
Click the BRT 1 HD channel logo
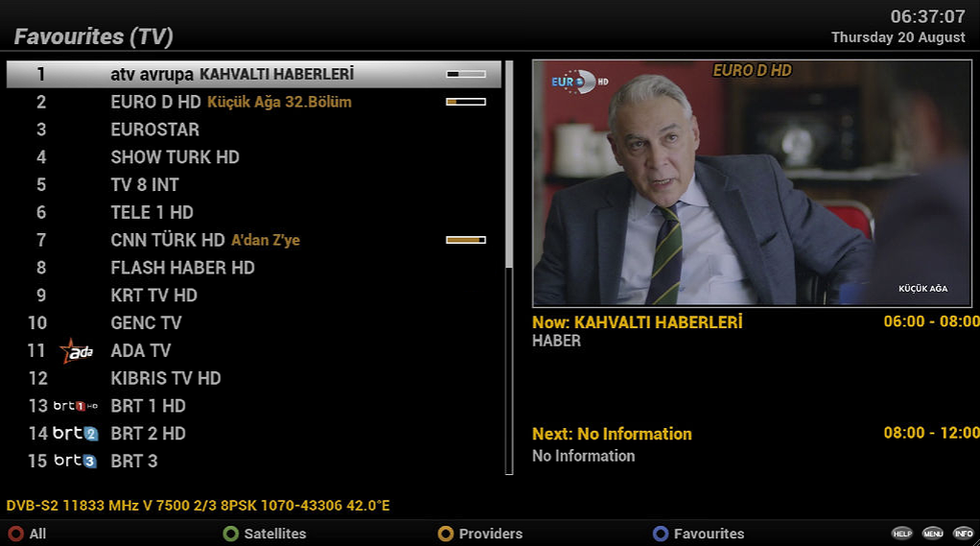[x=75, y=406]
